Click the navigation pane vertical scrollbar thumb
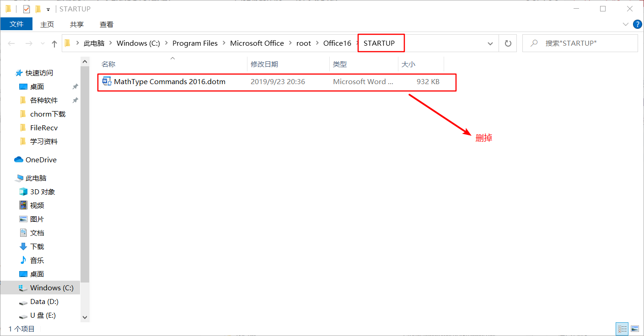 pyautogui.click(x=85, y=174)
